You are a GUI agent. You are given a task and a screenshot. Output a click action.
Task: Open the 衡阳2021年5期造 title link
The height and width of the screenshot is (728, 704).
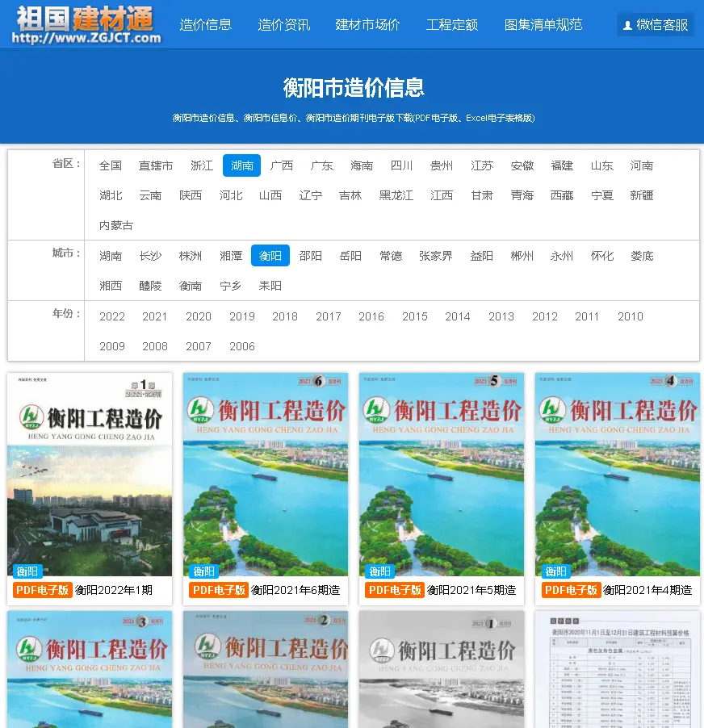click(471, 590)
